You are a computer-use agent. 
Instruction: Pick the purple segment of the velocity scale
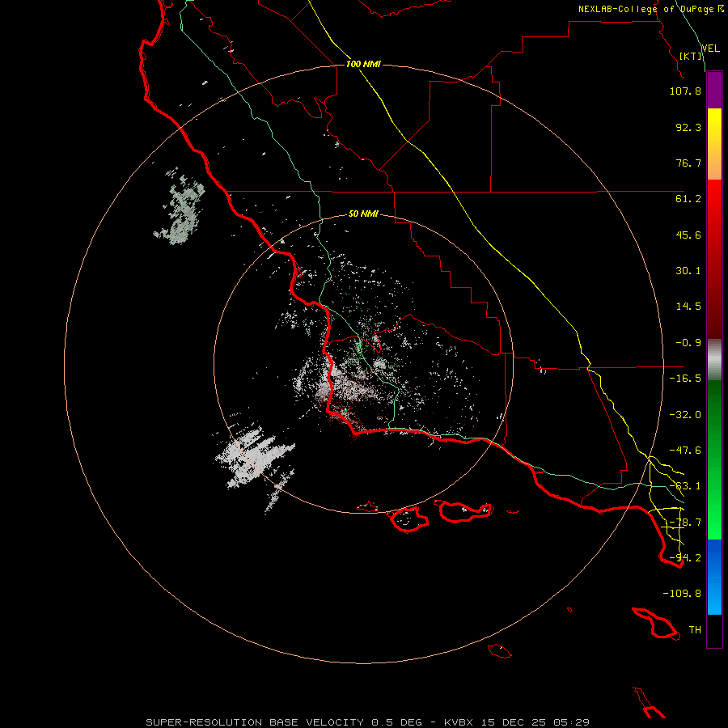[714, 91]
